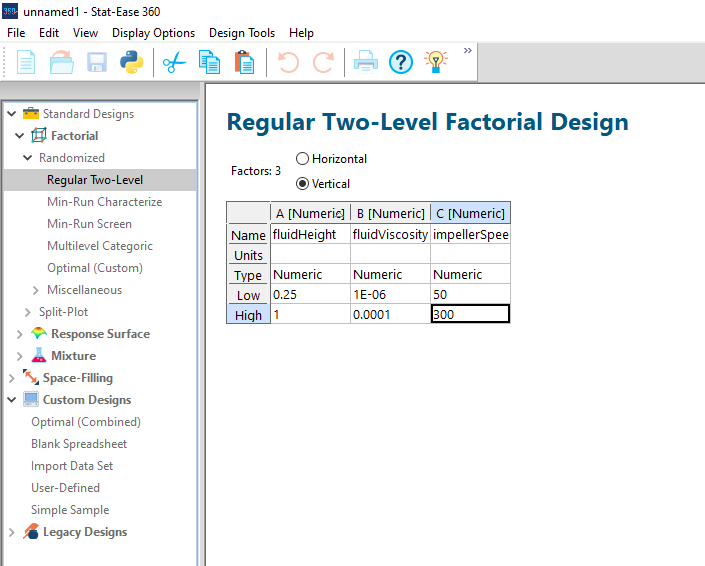Click the Response Surface icon
This screenshot has width=705, height=566.
39,334
